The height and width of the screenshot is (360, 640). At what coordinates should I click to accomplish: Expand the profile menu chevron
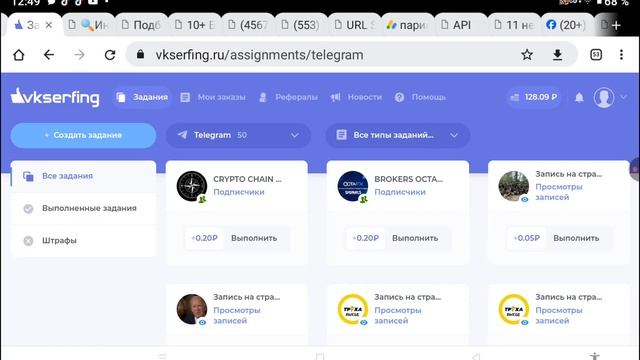(623, 97)
